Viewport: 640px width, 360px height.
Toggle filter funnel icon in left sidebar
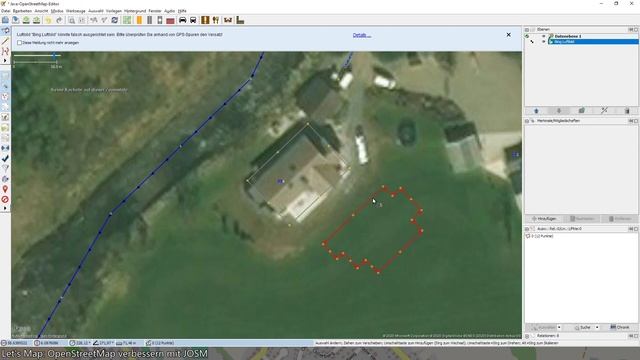pos(5,168)
